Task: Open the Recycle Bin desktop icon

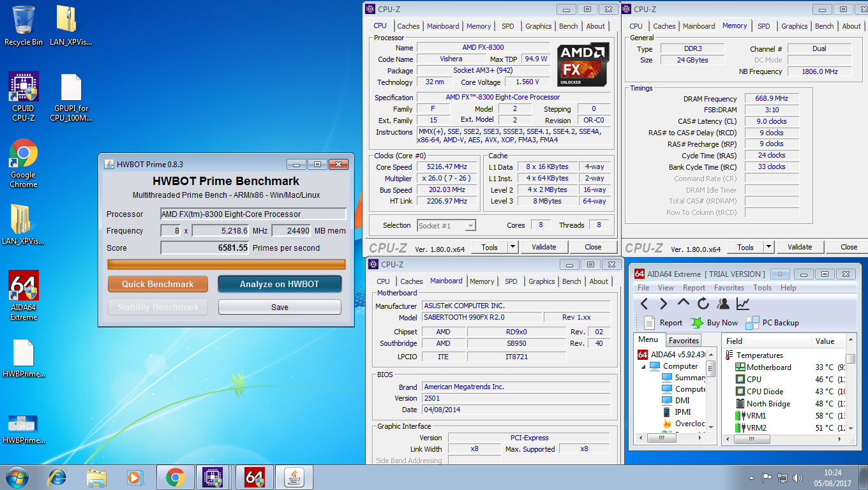Action: tap(24, 26)
